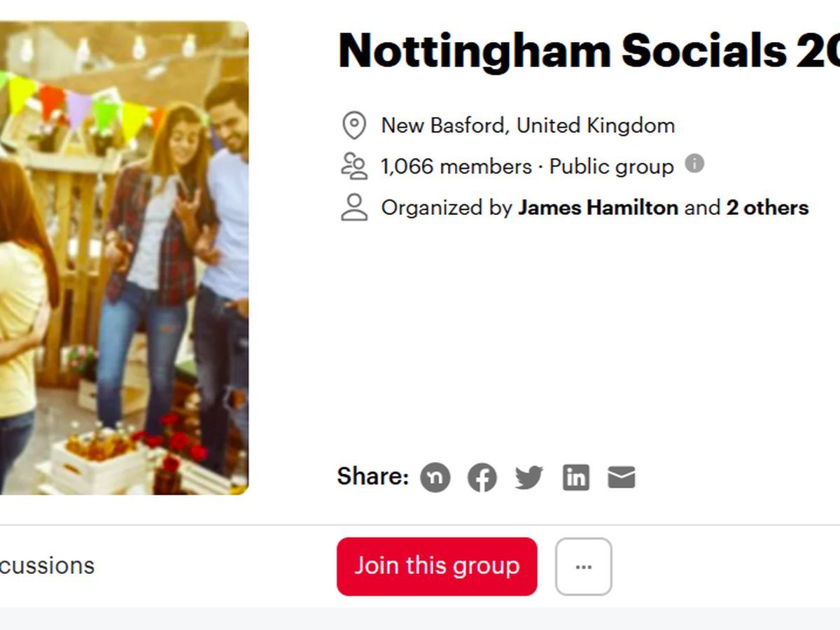The width and height of the screenshot is (840, 630).
Task: Click the organizer person icon
Action: pyautogui.click(x=354, y=208)
